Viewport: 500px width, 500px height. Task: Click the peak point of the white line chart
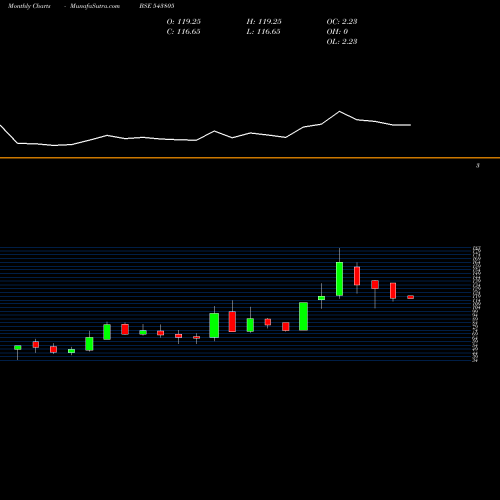point(339,111)
